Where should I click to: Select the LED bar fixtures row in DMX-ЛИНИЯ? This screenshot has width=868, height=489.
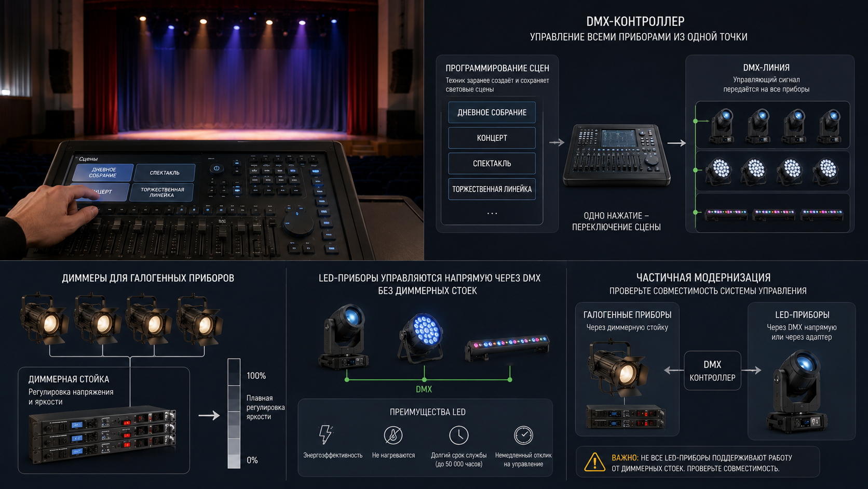[772, 213]
